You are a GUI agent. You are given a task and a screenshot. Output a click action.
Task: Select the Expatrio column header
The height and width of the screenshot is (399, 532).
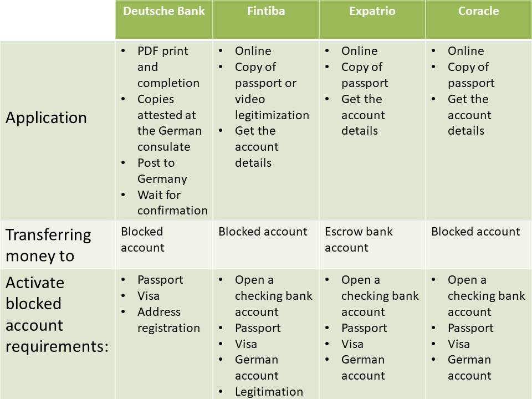coord(372,19)
